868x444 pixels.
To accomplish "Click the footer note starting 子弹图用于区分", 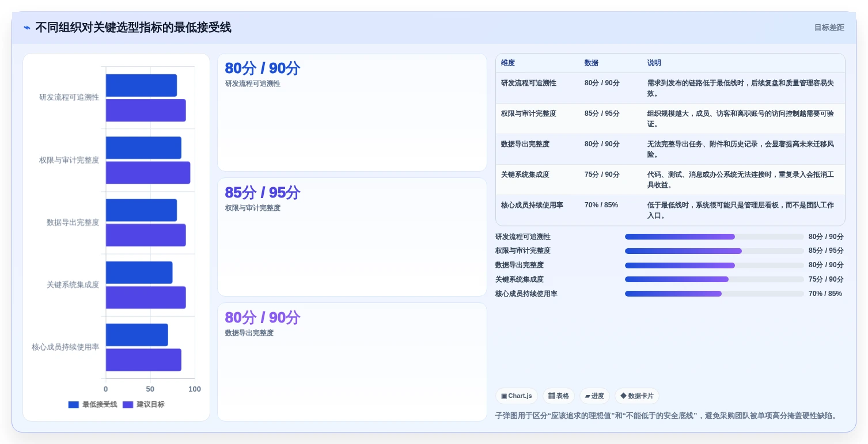I will tap(667, 415).
